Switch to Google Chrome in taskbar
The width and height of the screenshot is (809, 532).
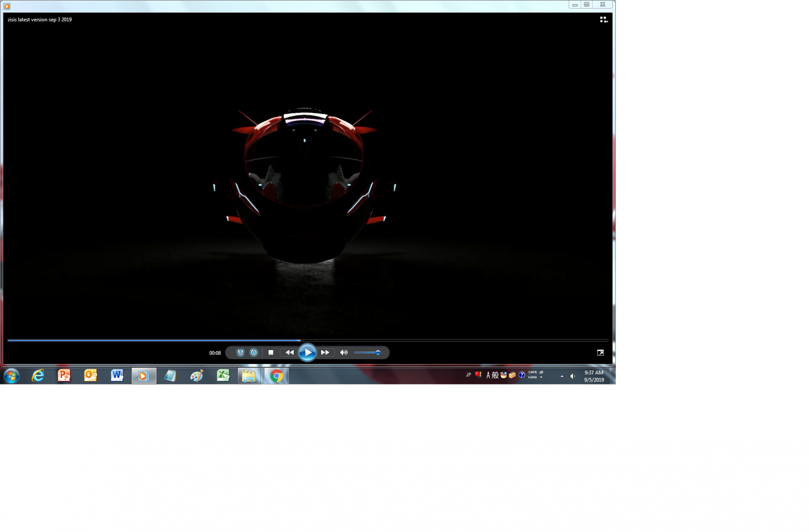[x=276, y=375]
